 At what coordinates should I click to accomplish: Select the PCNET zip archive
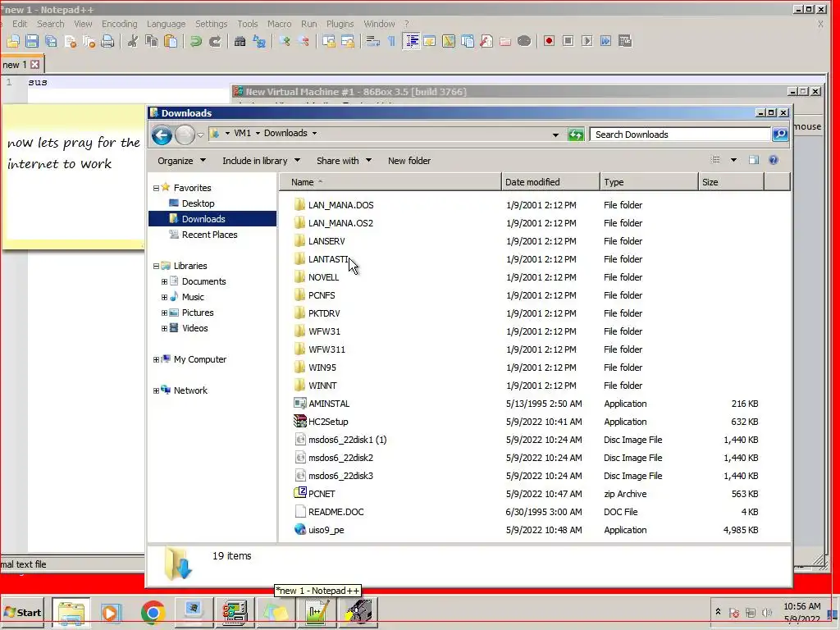pyautogui.click(x=322, y=494)
